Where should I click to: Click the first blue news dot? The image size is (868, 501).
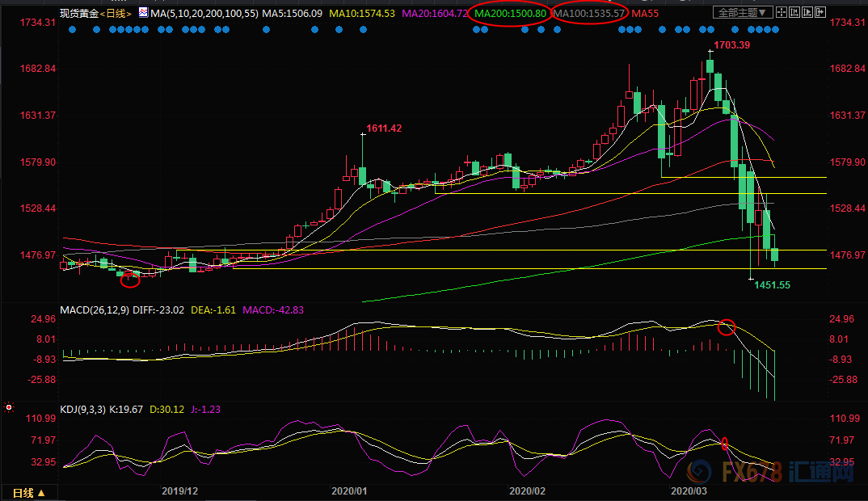pyautogui.click(x=73, y=29)
